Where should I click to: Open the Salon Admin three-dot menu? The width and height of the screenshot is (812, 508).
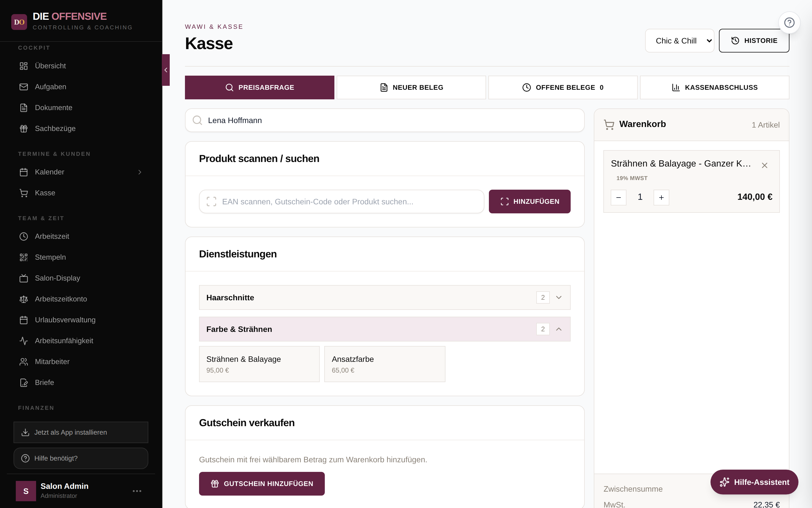(137, 491)
